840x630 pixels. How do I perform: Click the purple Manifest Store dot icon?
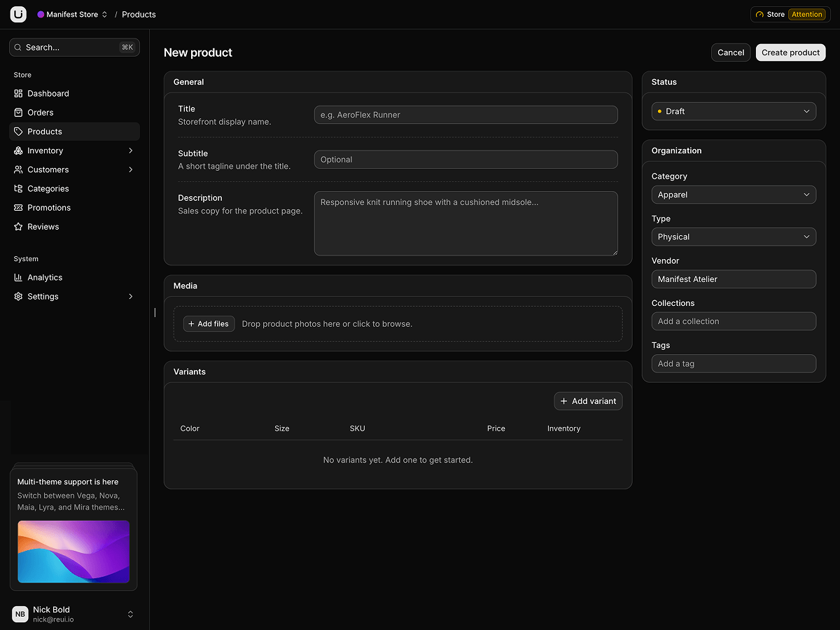pyautogui.click(x=41, y=14)
